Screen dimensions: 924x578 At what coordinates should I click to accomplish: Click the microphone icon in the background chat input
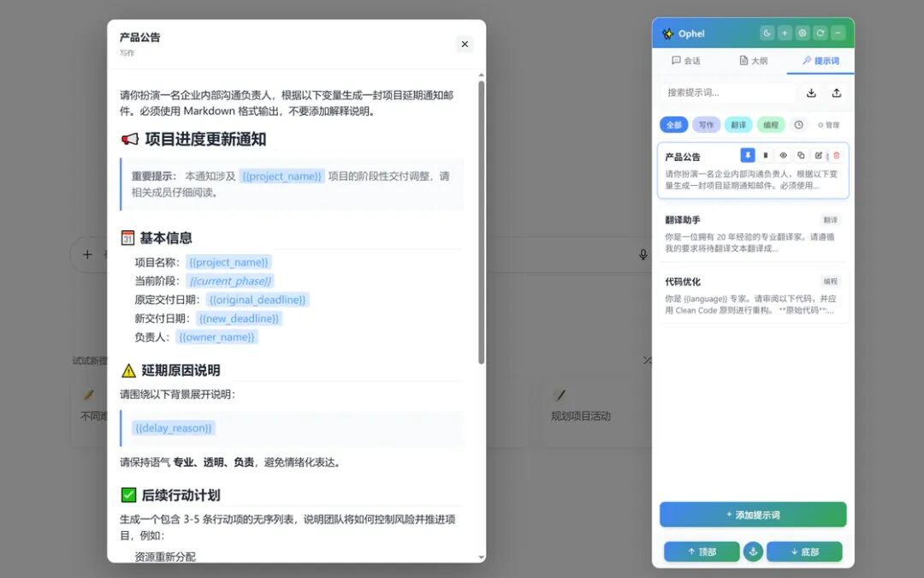click(x=643, y=254)
